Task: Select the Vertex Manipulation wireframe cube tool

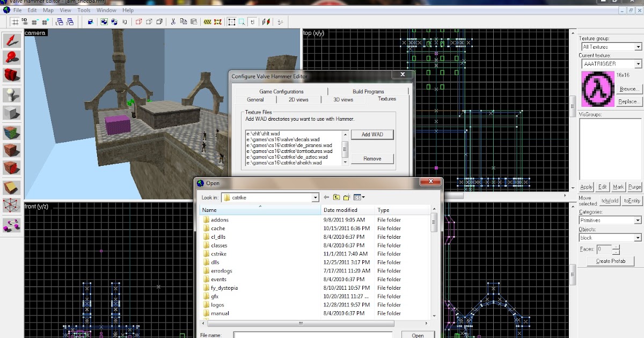Action: (11, 204)
